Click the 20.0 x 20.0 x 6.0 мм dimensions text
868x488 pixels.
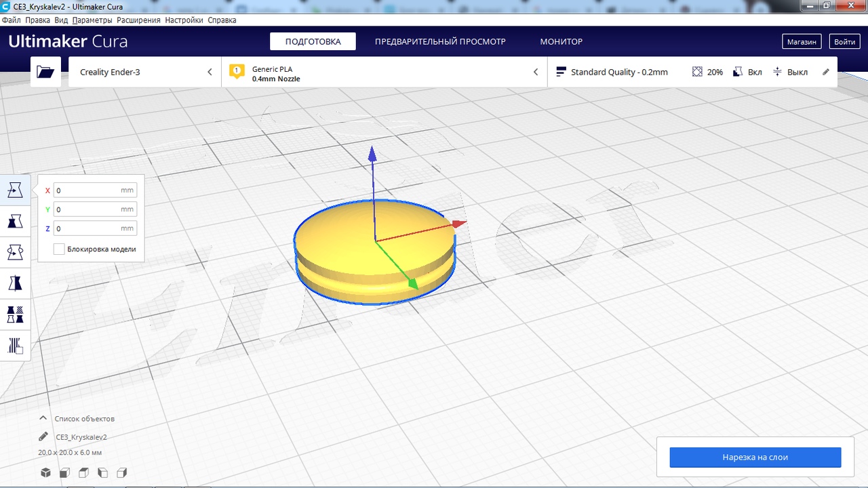coord(70,452)
